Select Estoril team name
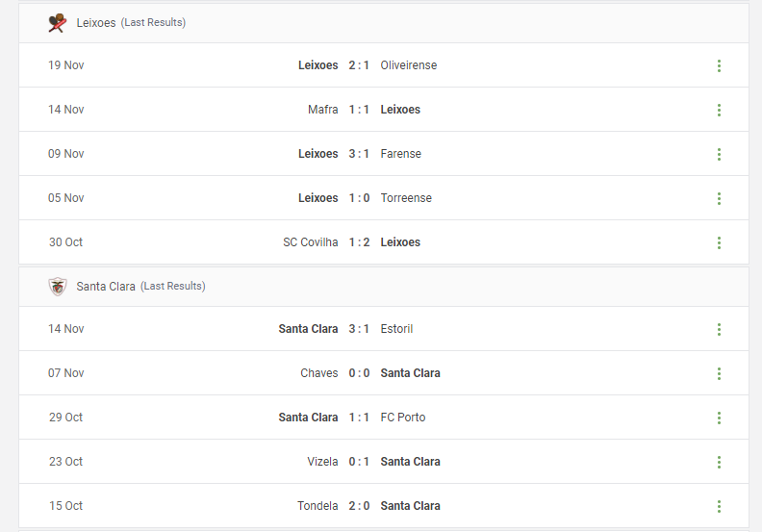 (396, 329)
